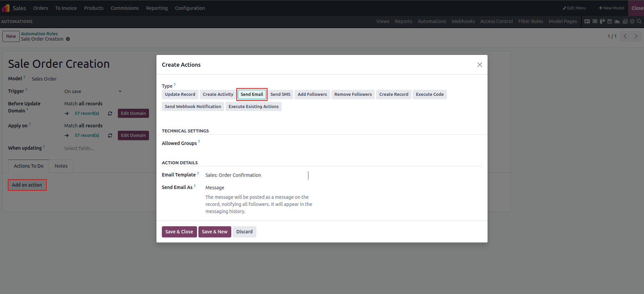
Task: Select the Add Followers action type
Action: coord(312,94)
